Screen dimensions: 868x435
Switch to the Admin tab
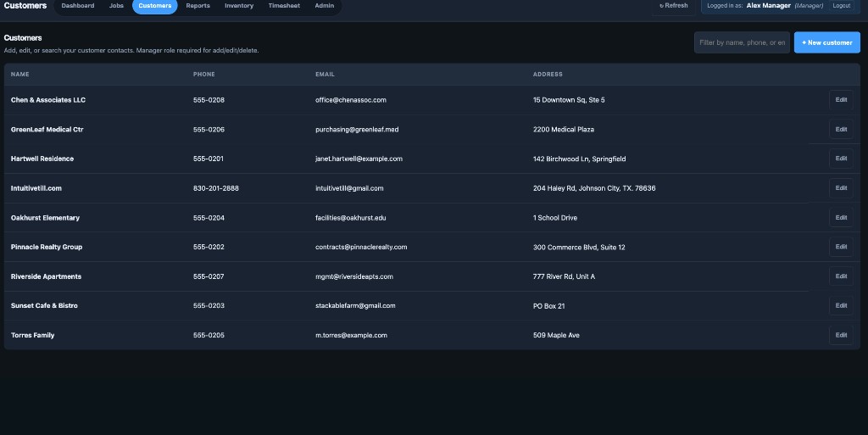click(325, 6)
